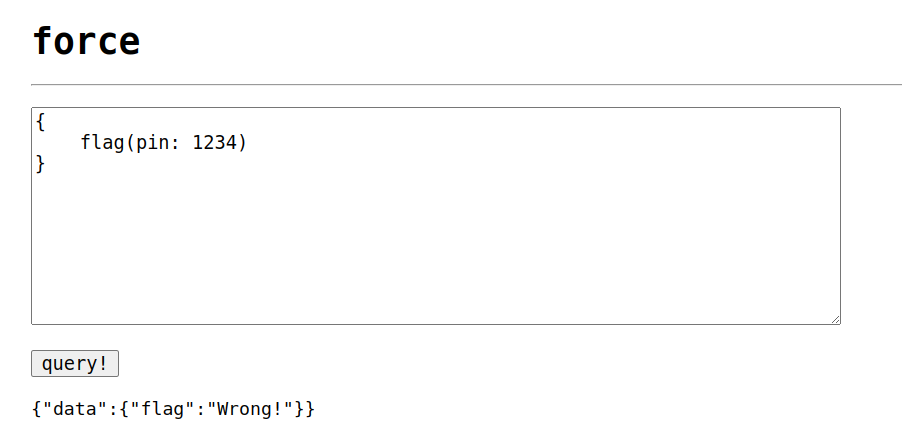Place cursor on the pin value 1234
This screenshot has width=902, height=436.
pos(215,143)
